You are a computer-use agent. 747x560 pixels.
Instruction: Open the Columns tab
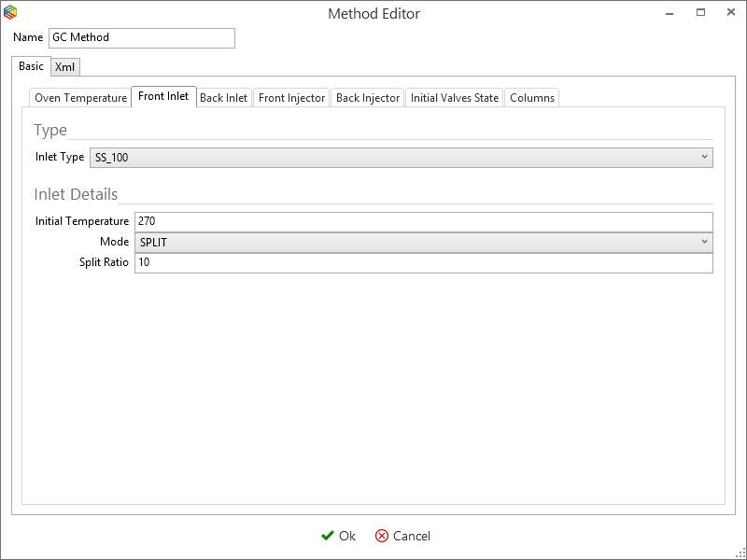click(x=532, y=98)
